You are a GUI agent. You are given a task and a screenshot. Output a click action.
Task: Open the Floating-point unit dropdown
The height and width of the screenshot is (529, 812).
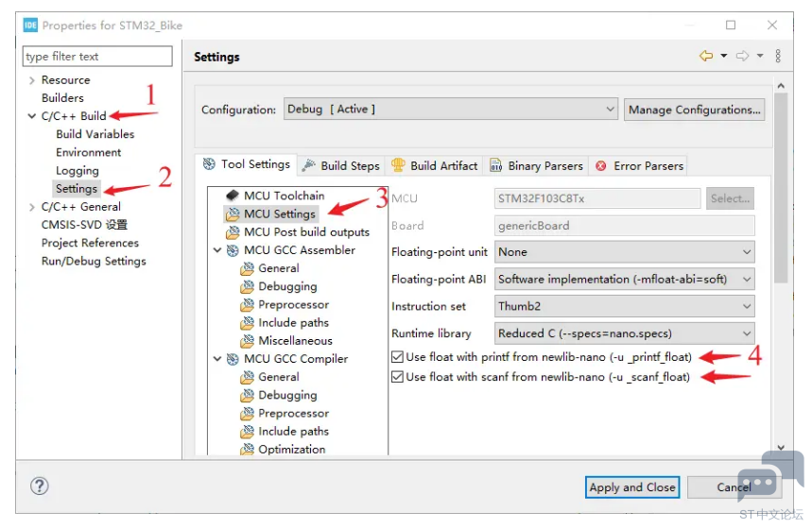point(624,252)
